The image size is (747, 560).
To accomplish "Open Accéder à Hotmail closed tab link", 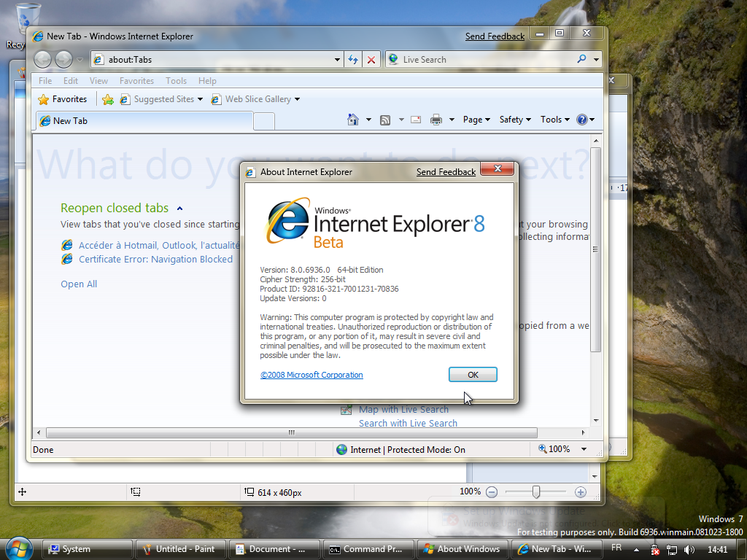I will (158, 245).
